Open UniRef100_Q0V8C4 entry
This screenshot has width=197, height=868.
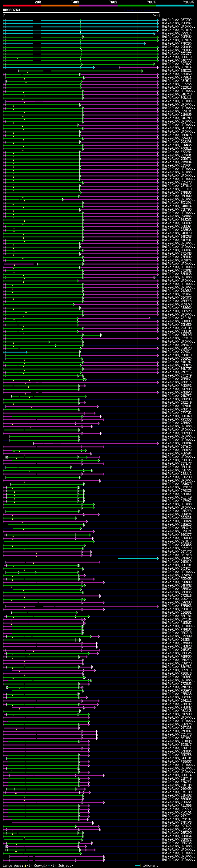point(177,352)
